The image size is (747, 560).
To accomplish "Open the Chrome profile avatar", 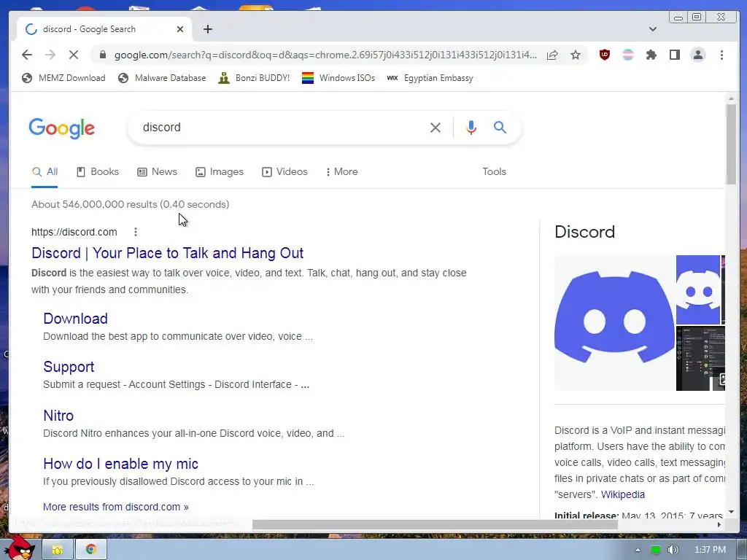I will pyautogui.click(x=698, y=55).
